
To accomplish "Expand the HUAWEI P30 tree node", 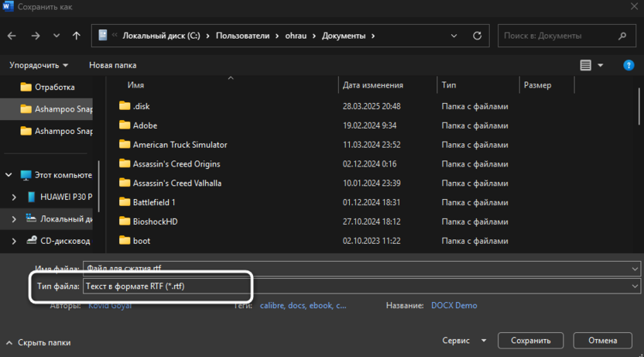I will [14, 197].
